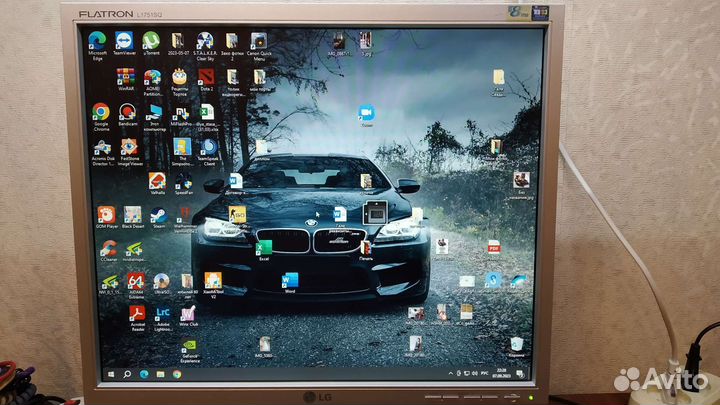This screenshot has width=720, height=405.
Task: Select the Excel shortcut on the desktop
Action: [x=264, y=248]
